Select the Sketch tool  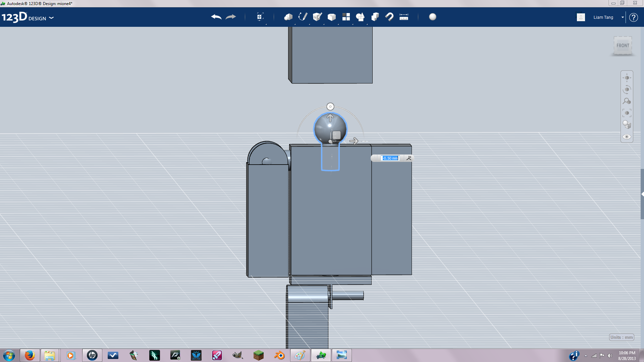303,17
